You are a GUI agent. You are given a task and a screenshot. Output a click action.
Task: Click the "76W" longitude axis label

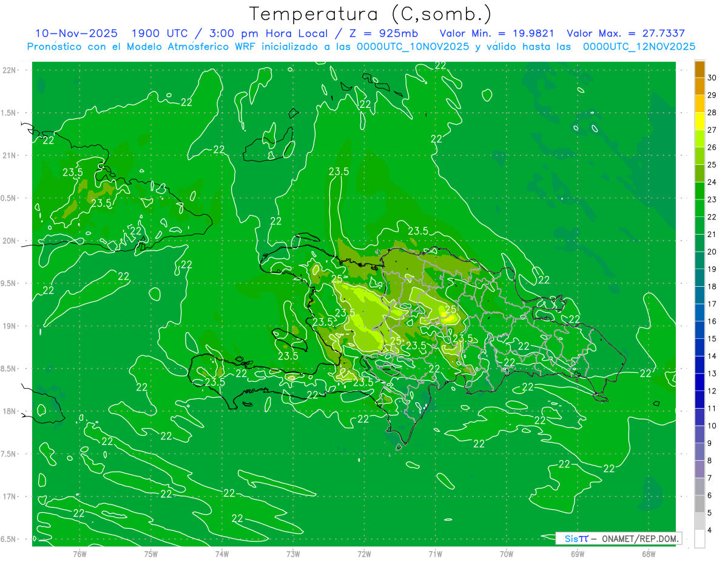79,554
